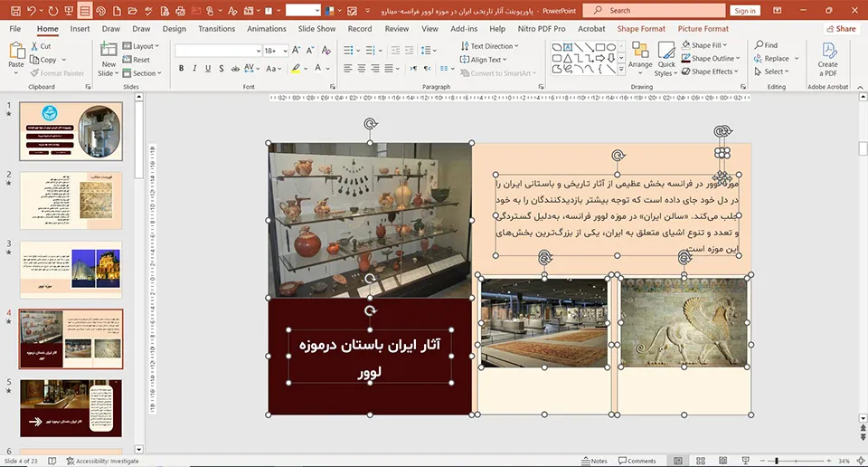Open the Picture Format tab
The width and height of the screenshot is (868, 467).
point(703,28)
